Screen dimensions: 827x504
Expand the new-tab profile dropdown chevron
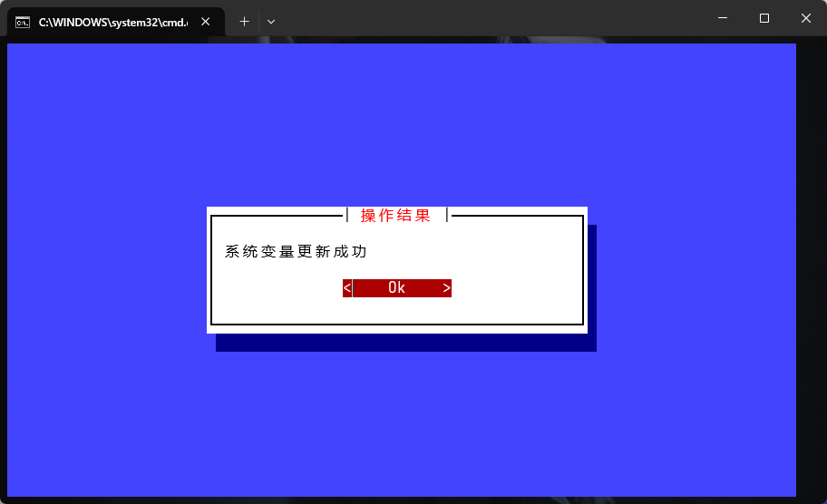pos(271,22)
